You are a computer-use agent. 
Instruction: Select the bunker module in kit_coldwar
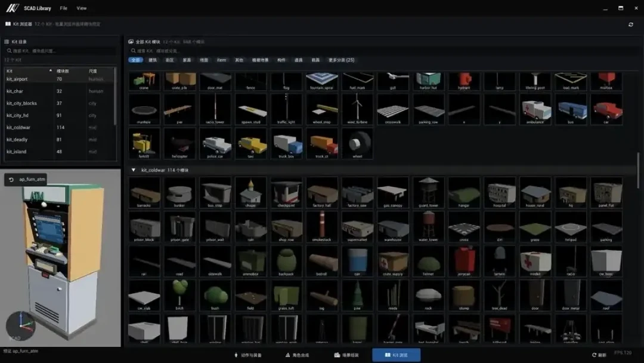coord(179,192)
